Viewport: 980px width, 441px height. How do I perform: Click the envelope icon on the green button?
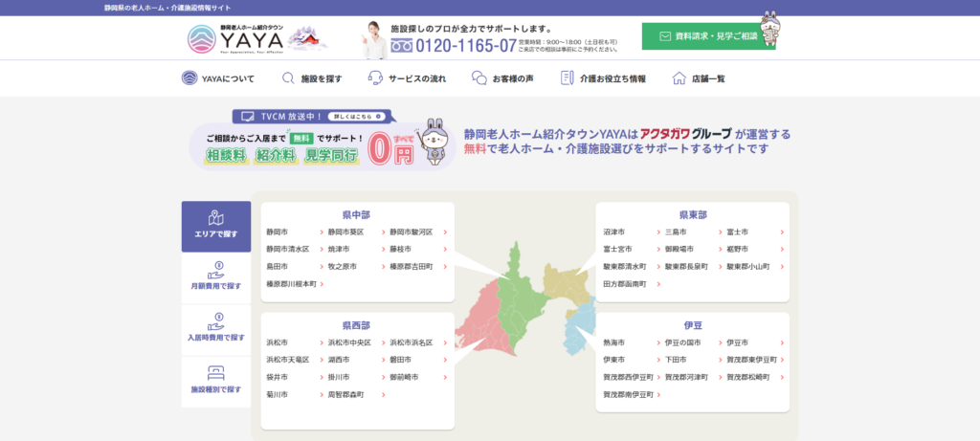(x=665, y=36)
